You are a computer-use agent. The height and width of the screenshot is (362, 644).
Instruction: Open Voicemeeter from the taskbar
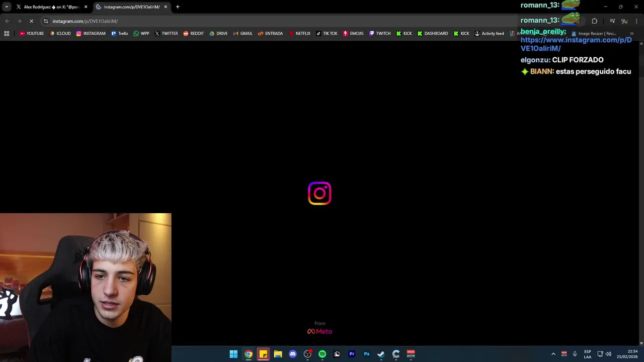tap(411, 354)
